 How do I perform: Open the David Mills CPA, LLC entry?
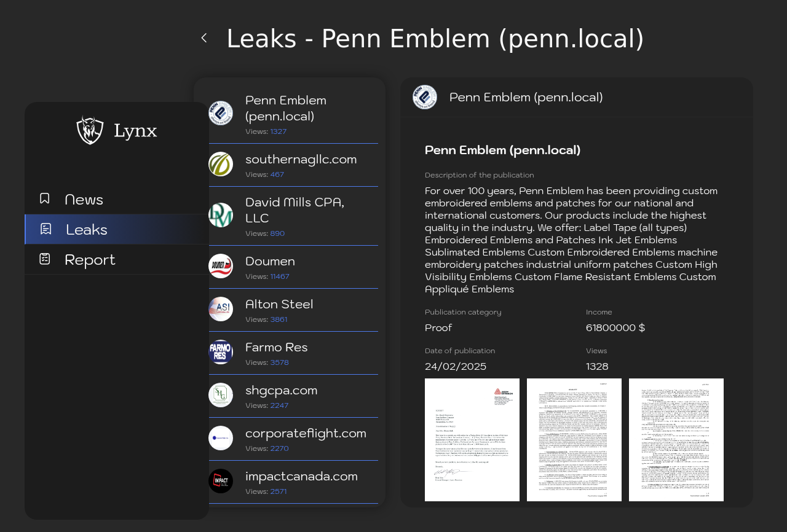pyautogui.click(x=293, y=216)
